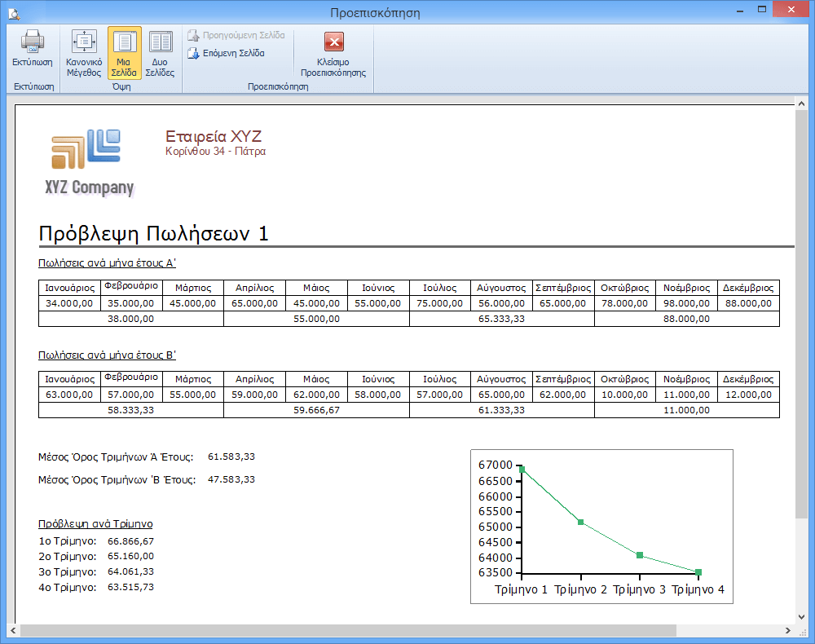This screenshot has height=644, width=815.
Task: Click the Τρίμηνο 1 chart data point
Action: tap(522, 469)
